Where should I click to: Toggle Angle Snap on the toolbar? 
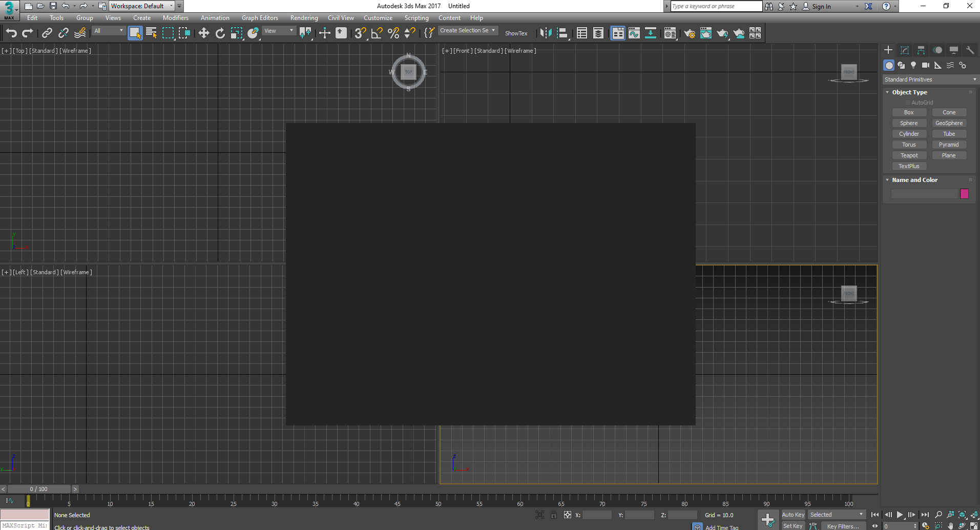coord(377,33)
